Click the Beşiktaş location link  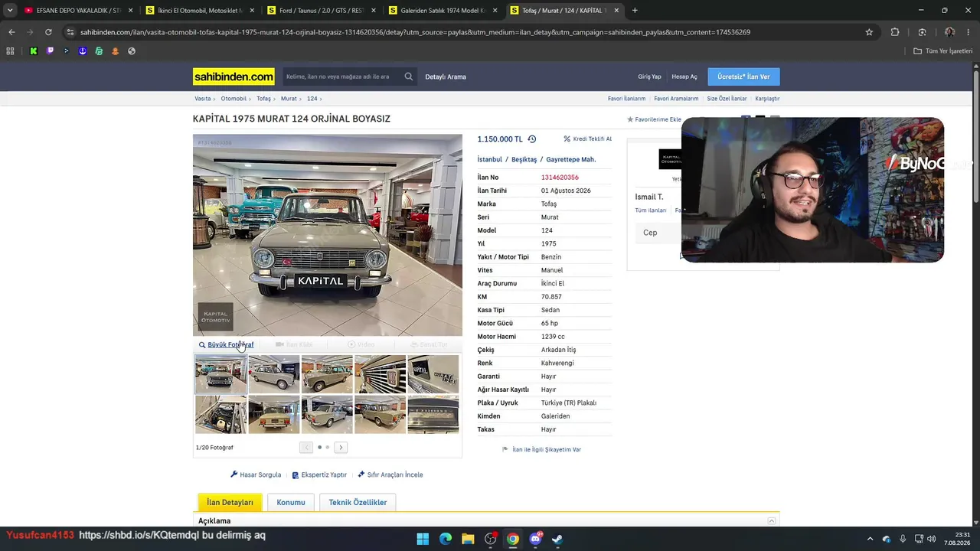click(524, 160)
